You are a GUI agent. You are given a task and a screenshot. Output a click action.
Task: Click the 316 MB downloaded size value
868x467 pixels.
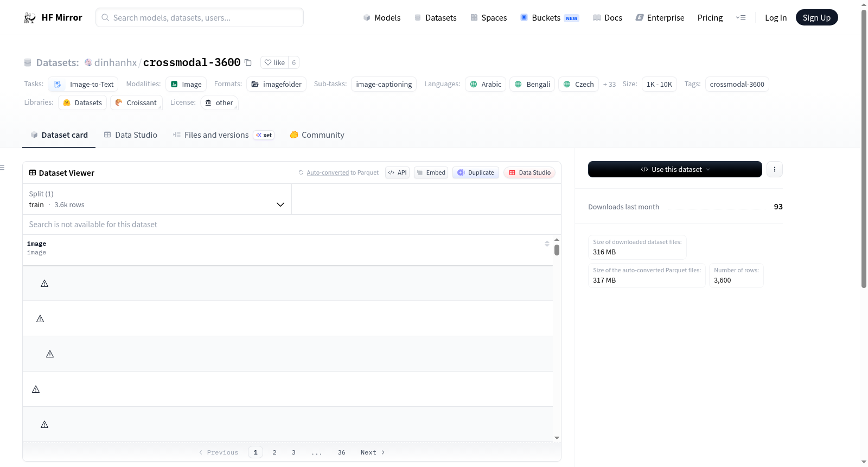click(604, 252)
